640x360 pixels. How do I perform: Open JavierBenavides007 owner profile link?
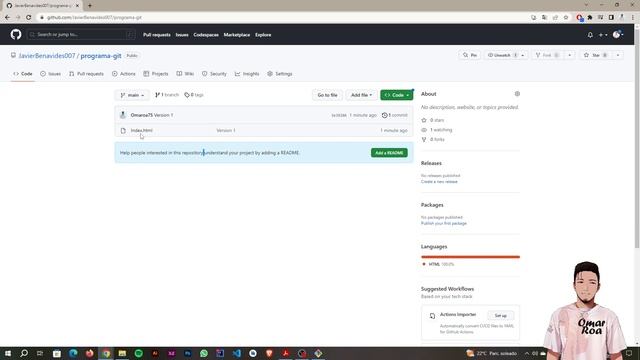(x=47, y=56)
